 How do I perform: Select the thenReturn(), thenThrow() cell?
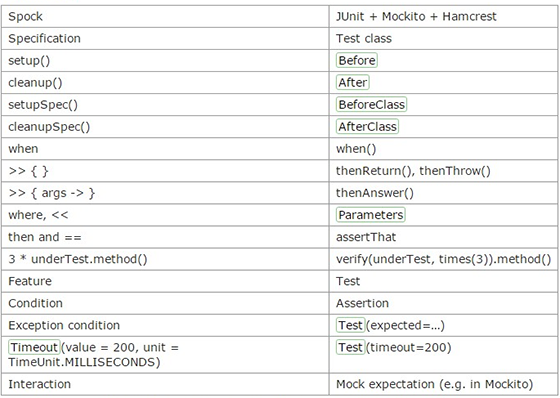point(444,171)
